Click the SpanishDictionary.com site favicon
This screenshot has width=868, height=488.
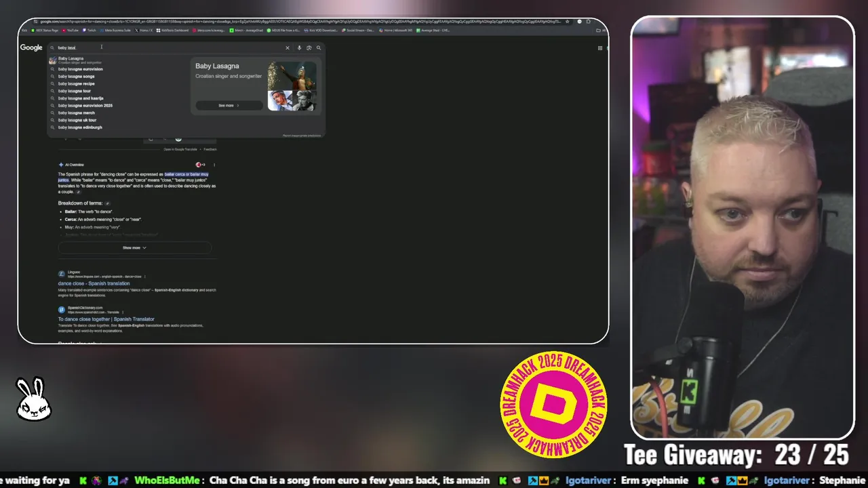click(x=62, y=310)
